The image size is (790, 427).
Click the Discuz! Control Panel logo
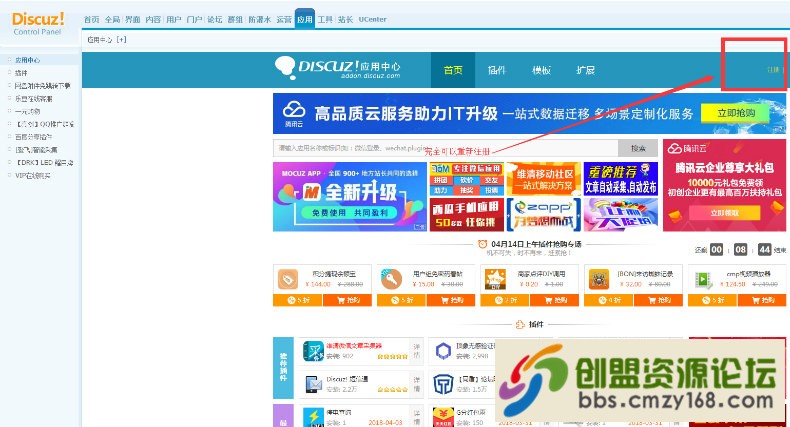38,23
